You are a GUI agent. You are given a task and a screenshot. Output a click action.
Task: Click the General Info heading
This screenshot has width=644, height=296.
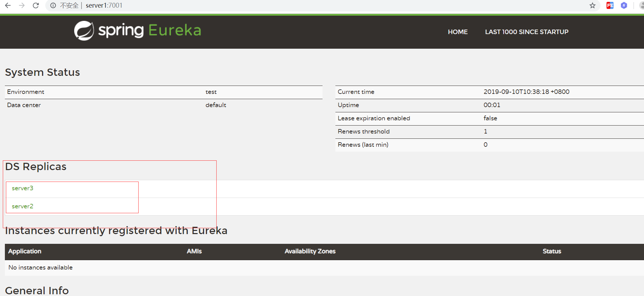[37, 290]
